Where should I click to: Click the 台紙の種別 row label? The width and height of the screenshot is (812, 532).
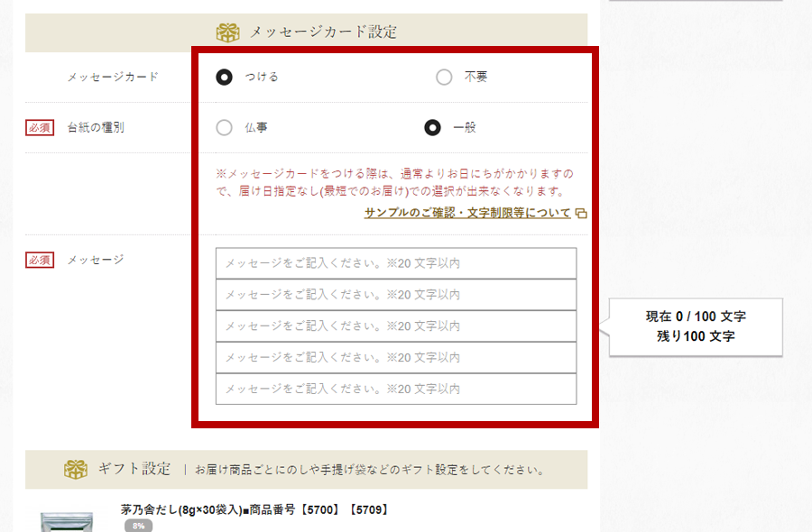pos(96,127)
